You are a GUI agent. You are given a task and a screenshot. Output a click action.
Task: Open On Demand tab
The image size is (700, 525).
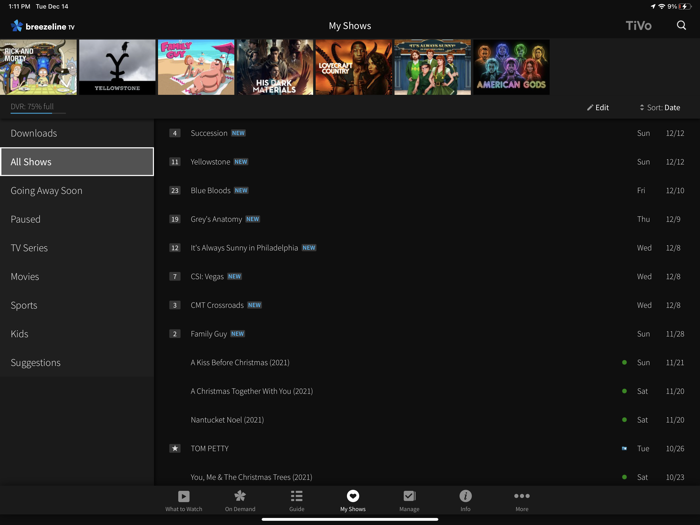240,500
